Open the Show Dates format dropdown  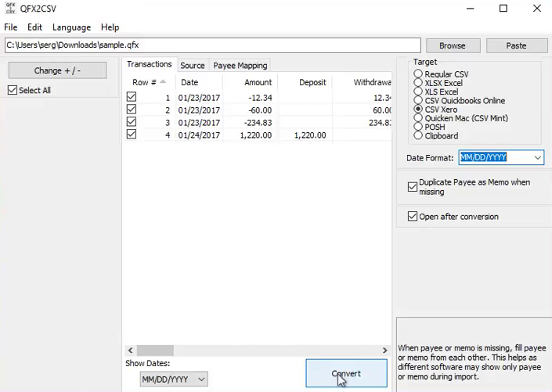tap(174, 379)
